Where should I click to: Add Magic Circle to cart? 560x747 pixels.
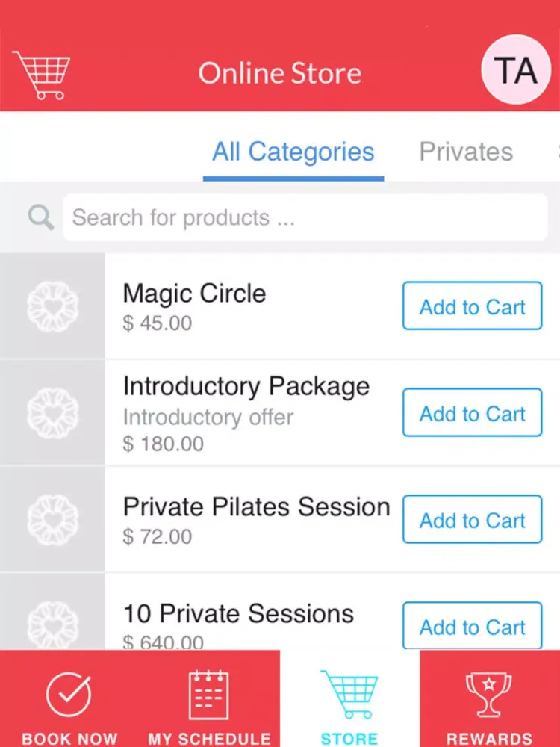[472, 306]
